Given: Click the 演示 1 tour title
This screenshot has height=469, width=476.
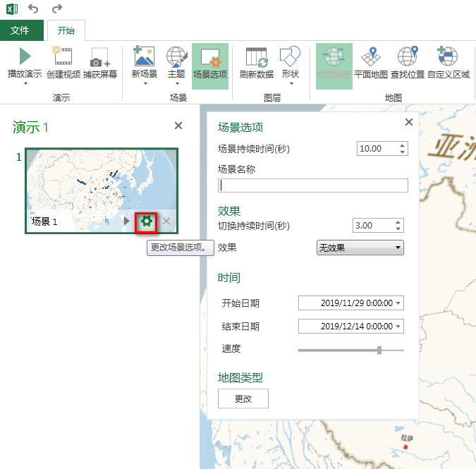Looking at the screenshot, I should tap(30, 127).
